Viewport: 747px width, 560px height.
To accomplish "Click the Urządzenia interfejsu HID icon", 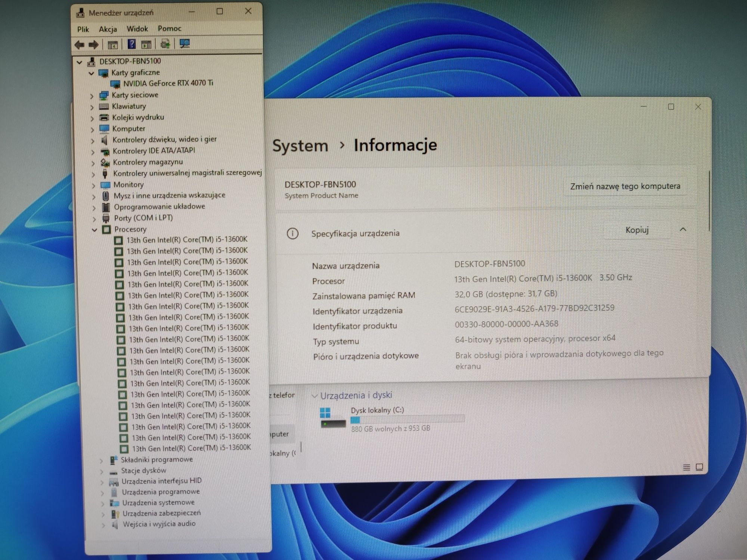I will point(114,482).
